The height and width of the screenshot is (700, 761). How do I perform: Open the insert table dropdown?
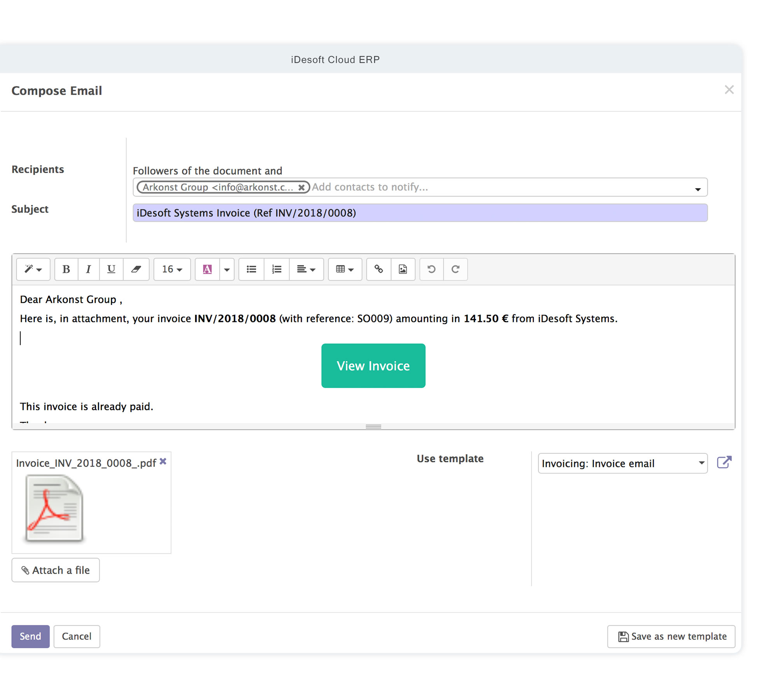345,269
